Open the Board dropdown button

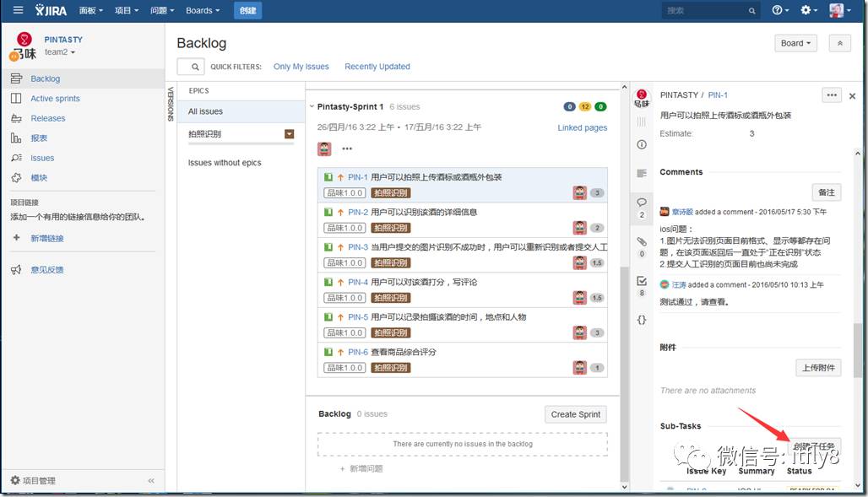point(795,43)
